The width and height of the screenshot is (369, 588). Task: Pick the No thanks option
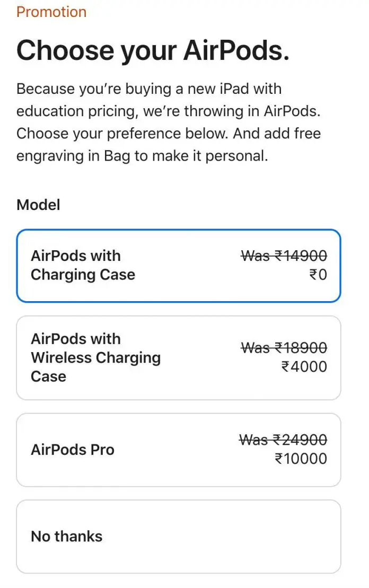(179, 536)
